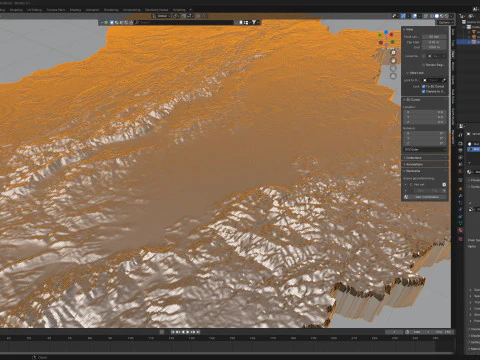Expand the Annotations panel

pyautogui.click(x=414, y=164)
